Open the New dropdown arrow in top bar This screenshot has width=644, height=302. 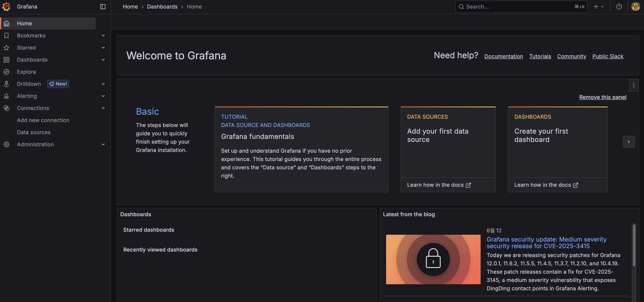point(603,7)
